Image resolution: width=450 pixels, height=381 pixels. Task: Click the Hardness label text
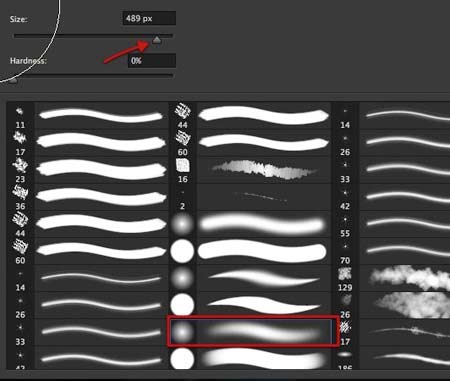(x=28, y=61)
